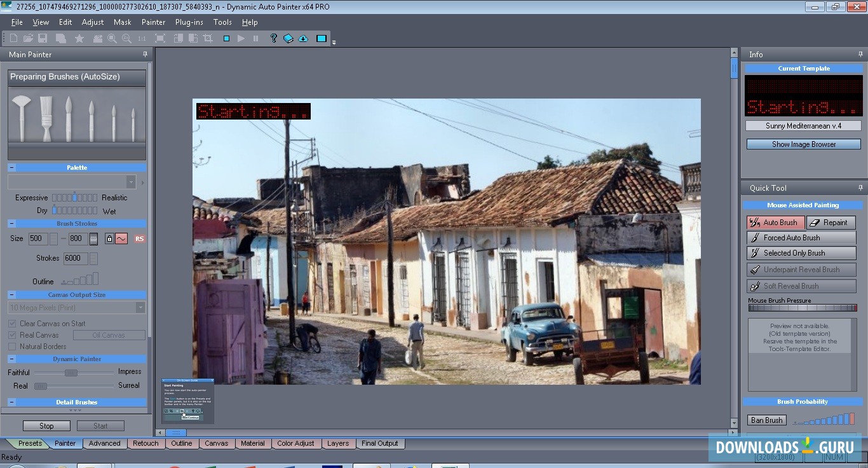Open the Canvas Output Size dropdown
This screenshot has height=468, width=868.
pos(140,307)
